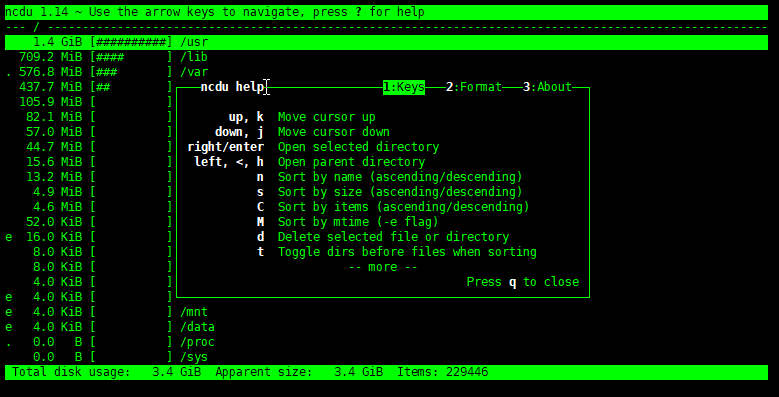Click 'Items: 229446' in status bar

click(442, 372)
